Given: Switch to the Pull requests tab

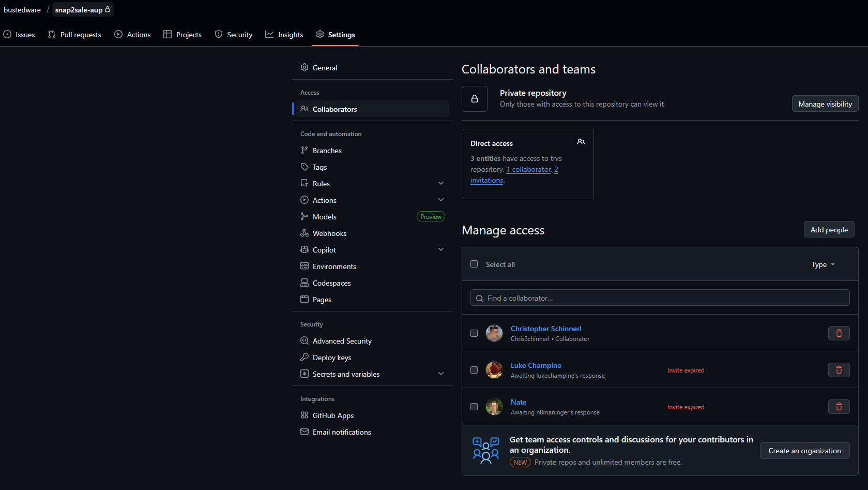Looking at the screenshot, I should pyautogui.click(x=74, y=35).
